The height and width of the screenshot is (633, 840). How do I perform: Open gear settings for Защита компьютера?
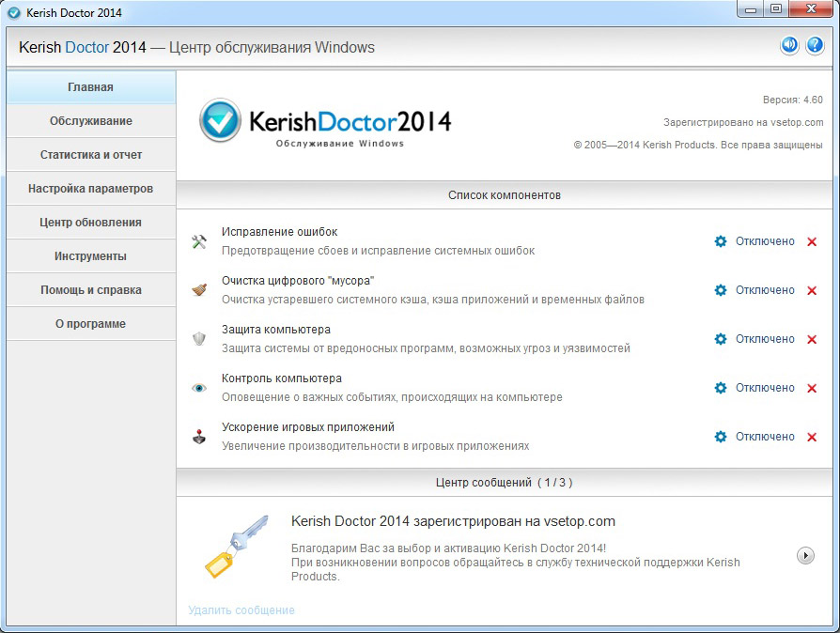tap(721, 339)
